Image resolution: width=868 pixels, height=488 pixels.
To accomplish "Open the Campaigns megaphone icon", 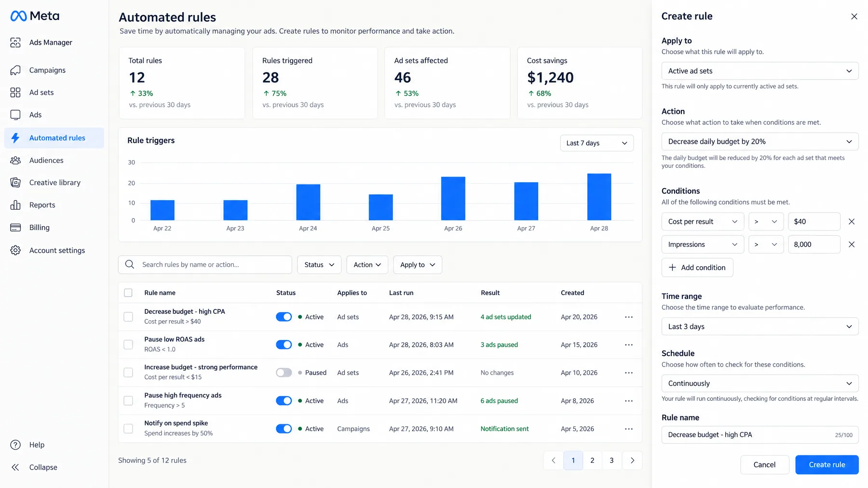I will click(15, 70).
